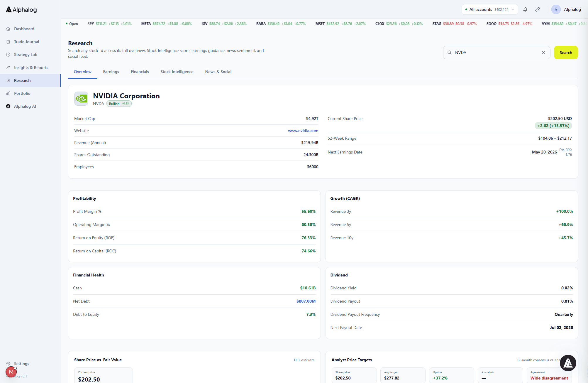
Task: Open Alphalog AI from the sidebar
Action: tap(30, 106)
